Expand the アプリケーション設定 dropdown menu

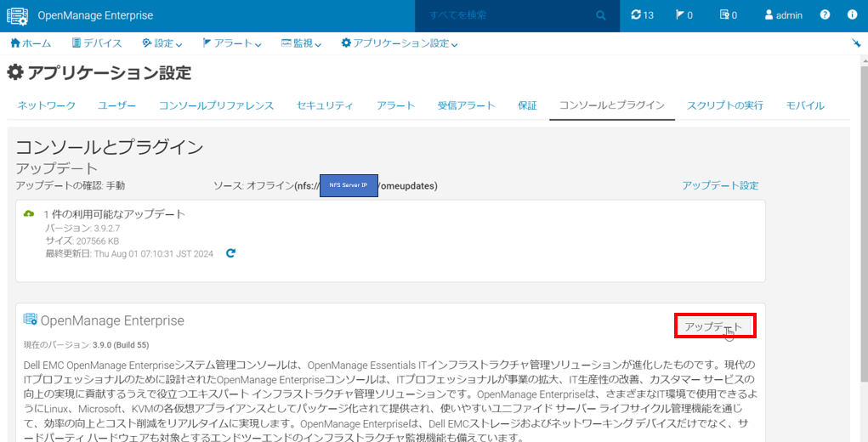coord(399,43)
